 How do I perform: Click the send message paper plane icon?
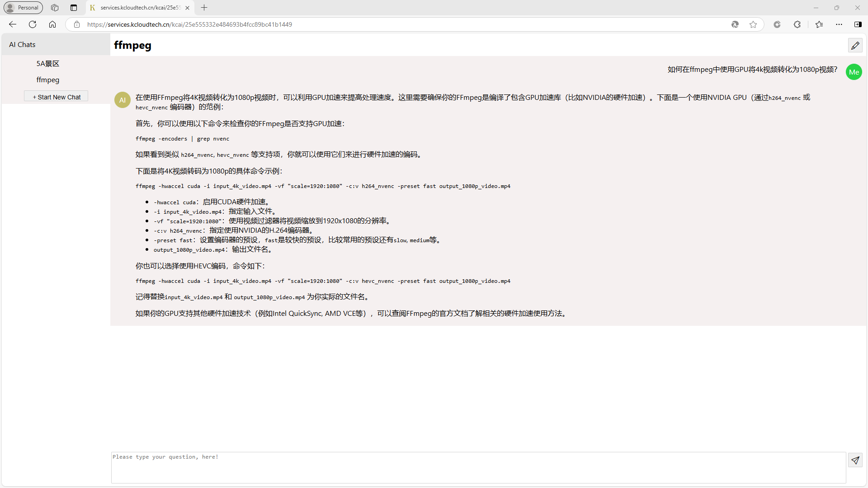855,460
